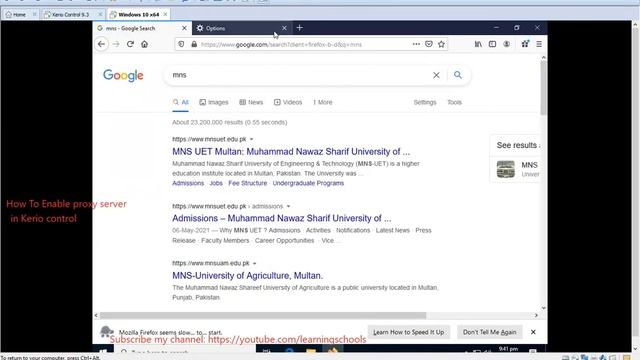Open the Videos search tab
640x360 pixels.
coord(288,102)
